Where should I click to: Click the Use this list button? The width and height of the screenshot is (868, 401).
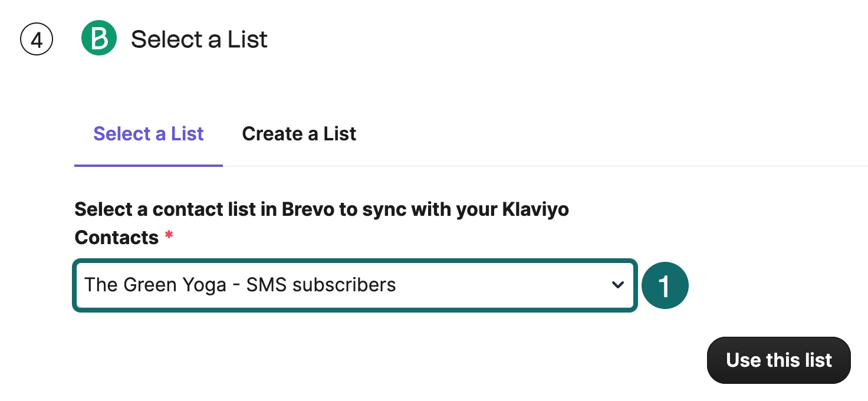coord(778,360)
